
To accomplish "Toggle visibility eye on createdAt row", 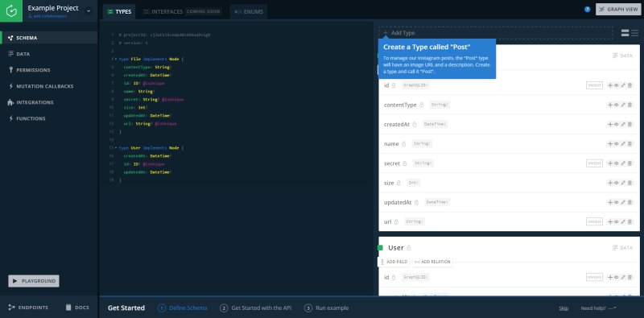I will [616, 124].
